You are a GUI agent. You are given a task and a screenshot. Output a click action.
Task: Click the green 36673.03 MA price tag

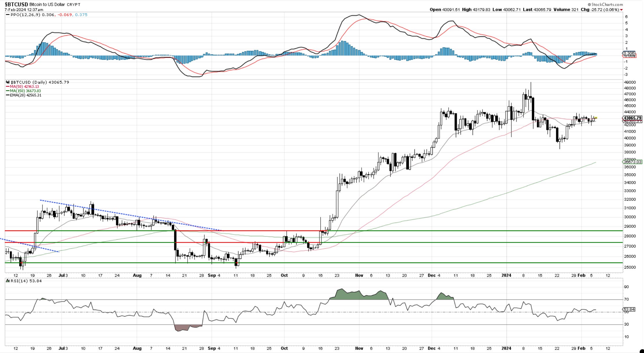pyautogui.click(x=632, y=162)
